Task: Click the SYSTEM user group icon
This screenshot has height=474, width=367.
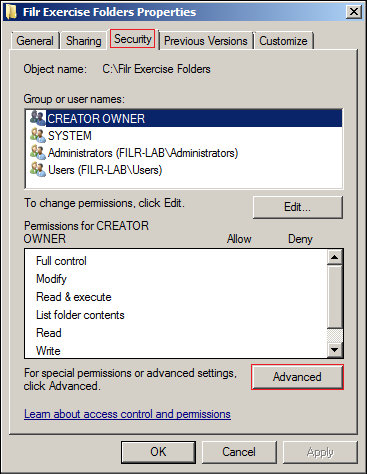Action: [x=38, y=135]
